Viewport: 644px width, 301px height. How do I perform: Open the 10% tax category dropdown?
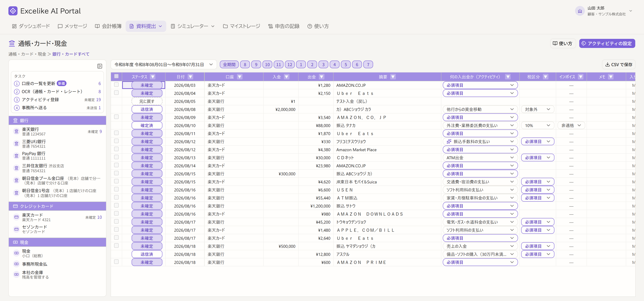coord(537,125)
